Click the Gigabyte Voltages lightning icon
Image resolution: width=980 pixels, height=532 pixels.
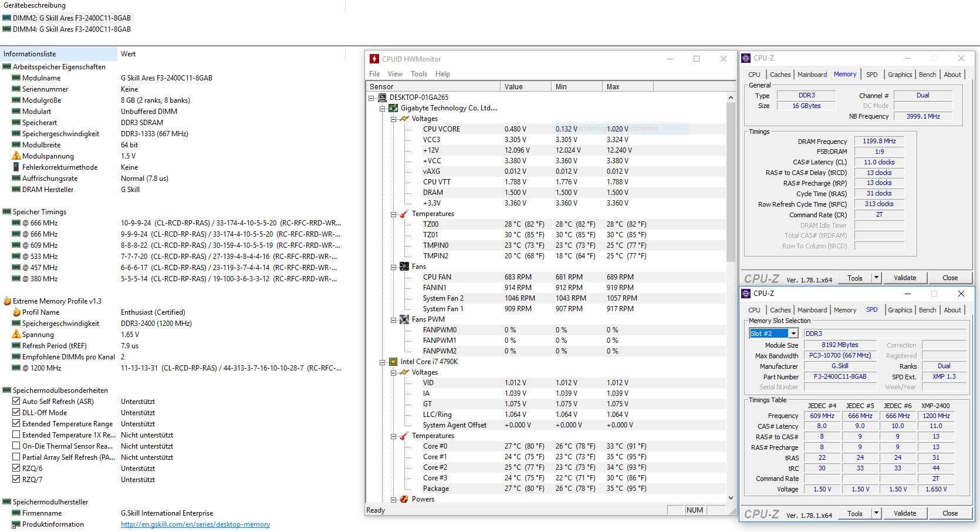pos(404,119)
